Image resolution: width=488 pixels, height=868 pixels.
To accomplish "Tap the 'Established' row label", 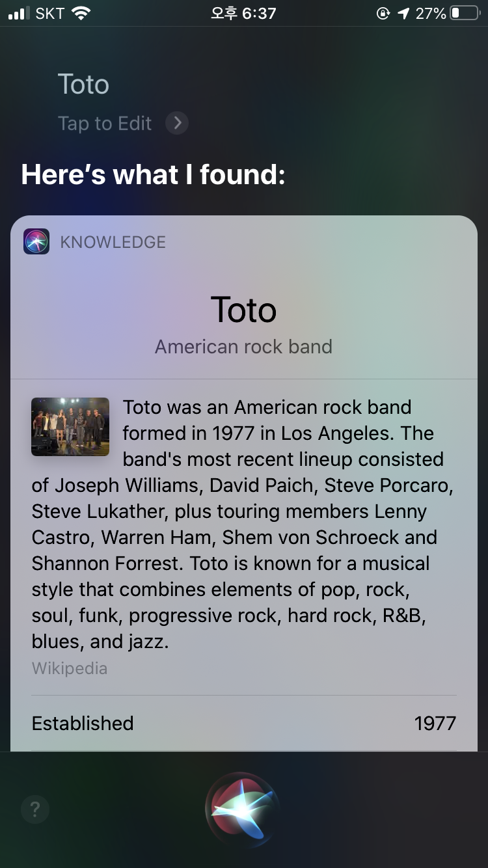I will (x=83, y=723).
